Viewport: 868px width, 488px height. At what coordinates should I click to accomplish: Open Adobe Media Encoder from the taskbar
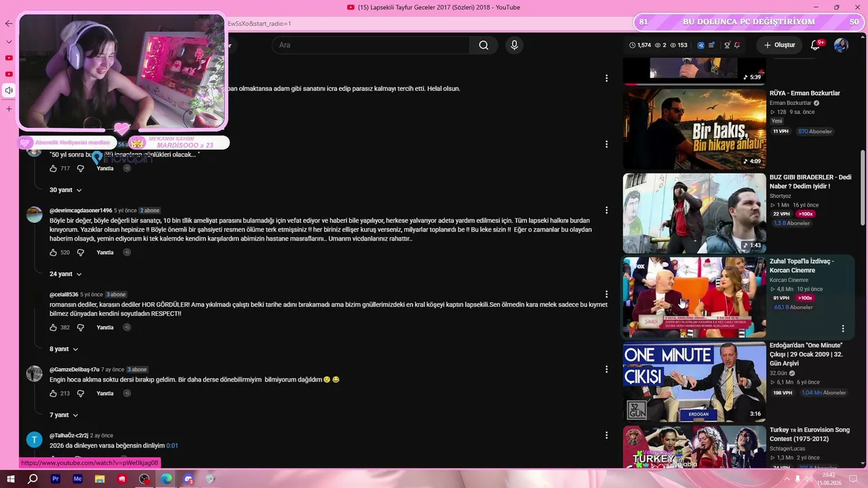[78, 479]
